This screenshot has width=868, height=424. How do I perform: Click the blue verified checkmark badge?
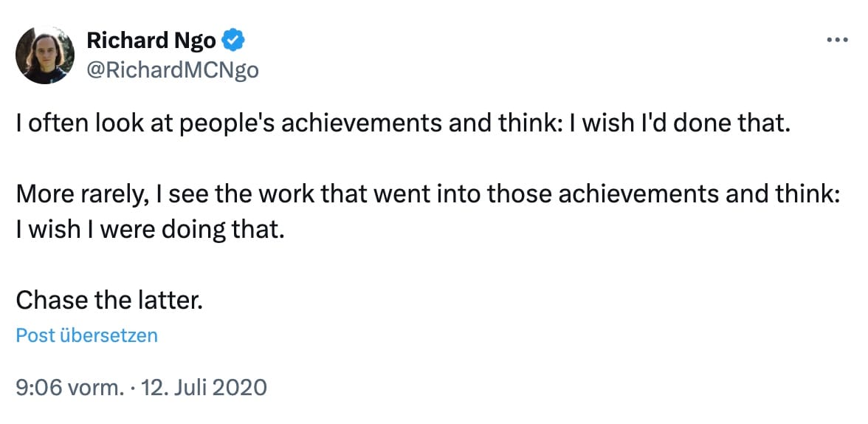[x=235, y=41]
